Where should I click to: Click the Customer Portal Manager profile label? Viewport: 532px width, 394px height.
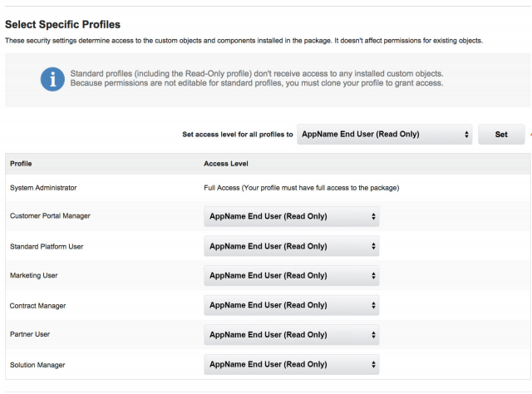click(x=50, y=216)
